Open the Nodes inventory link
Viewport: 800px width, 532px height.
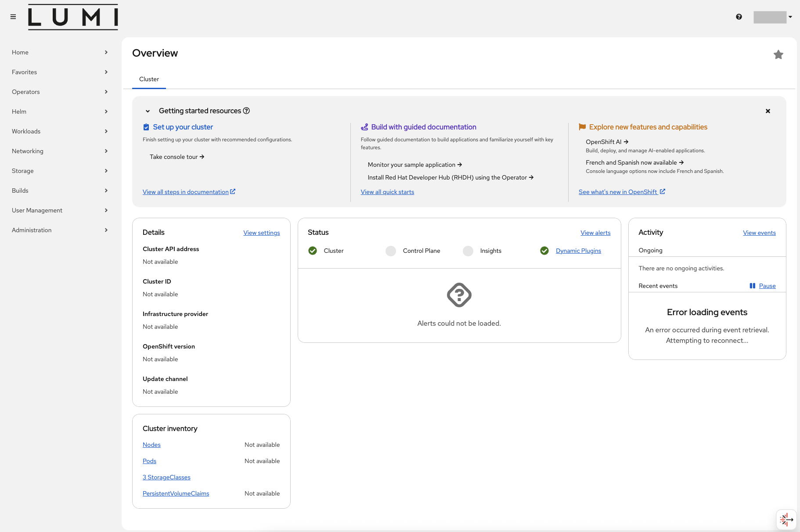[x=151, y=445]
